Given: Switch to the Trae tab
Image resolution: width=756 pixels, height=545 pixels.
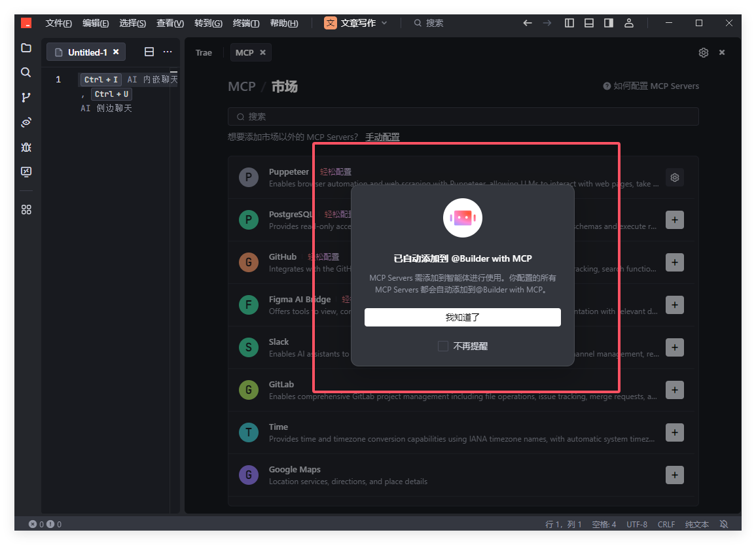Looking at the screenshot, I should point(204,52).
